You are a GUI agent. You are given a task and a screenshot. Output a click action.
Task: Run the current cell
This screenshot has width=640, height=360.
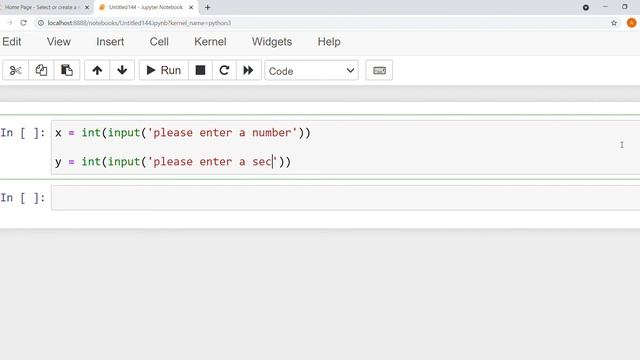pyautogui.click(x=164, y=70)
